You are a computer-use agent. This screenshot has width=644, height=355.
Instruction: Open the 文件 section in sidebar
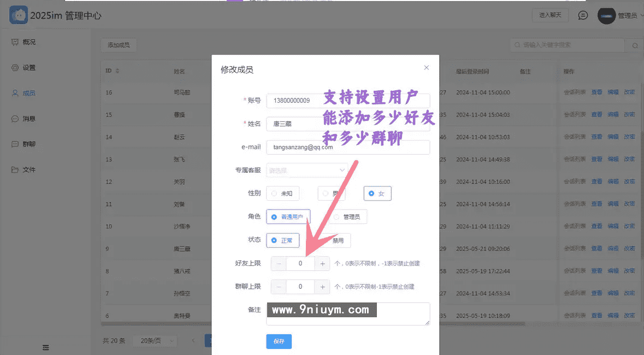pos(14,170)
